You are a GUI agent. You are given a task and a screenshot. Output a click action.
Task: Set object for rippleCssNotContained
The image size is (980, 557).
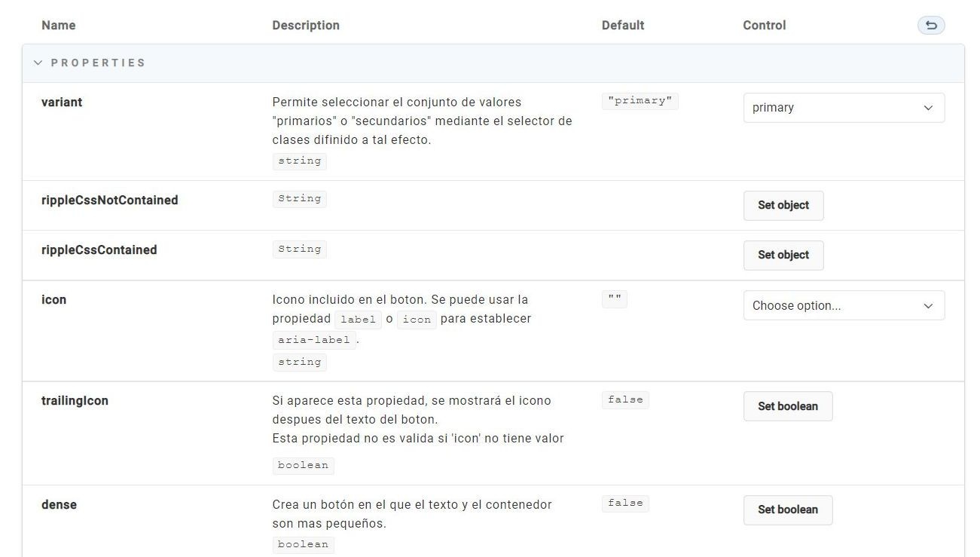coord(783,205)
